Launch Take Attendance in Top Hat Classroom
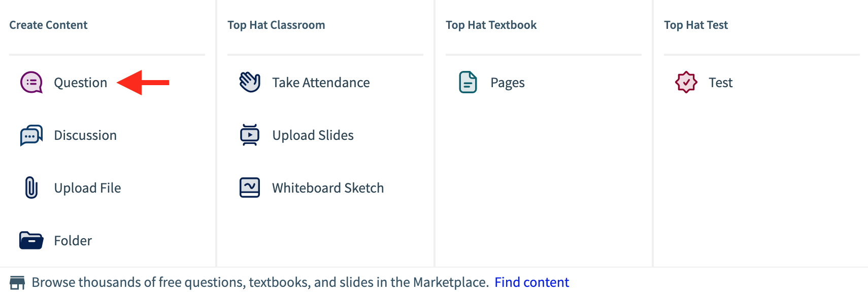 pos(321,82)
